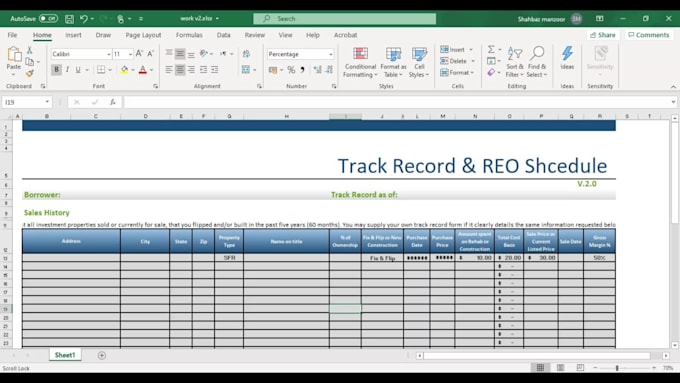Align text to the right
This screenshot has width=680, height=383.
[191, 69]
